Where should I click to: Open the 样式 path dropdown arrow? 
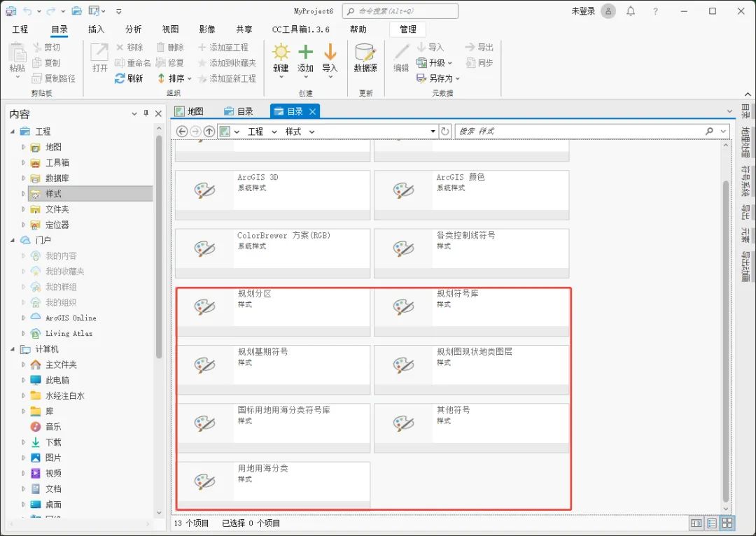tap(312, 132)
